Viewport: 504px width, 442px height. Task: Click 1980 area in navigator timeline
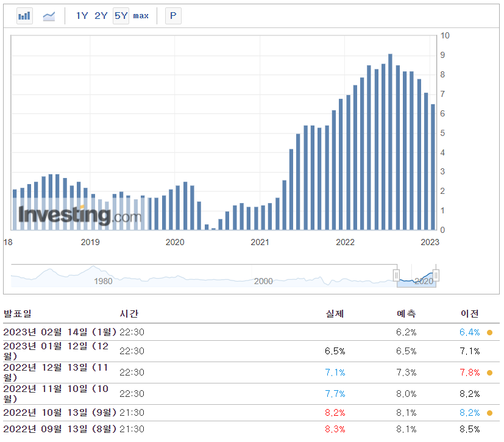(x=103, y=281)
